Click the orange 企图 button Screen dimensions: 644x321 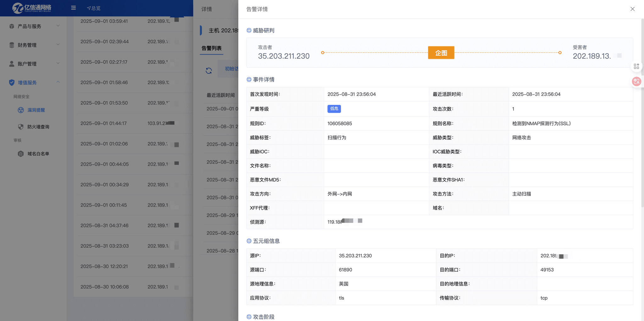[441, 53]
